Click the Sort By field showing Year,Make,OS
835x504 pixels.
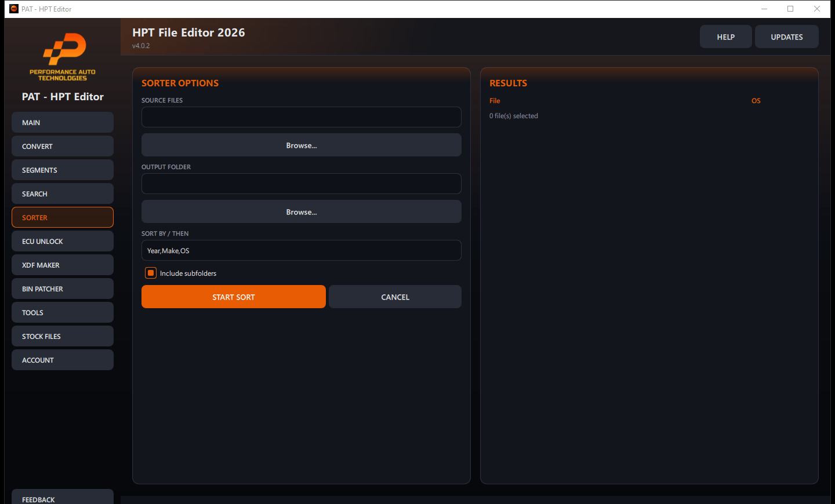coord(302,250)
